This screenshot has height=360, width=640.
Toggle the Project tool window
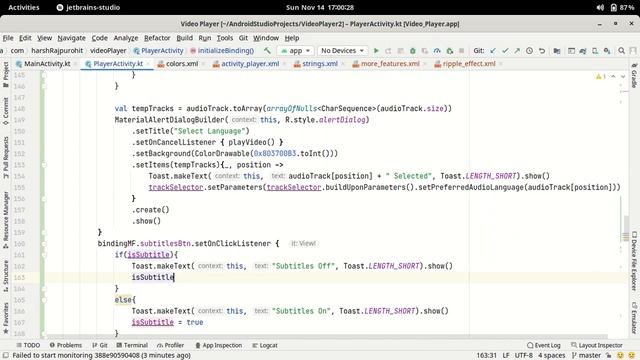[6, 74]
